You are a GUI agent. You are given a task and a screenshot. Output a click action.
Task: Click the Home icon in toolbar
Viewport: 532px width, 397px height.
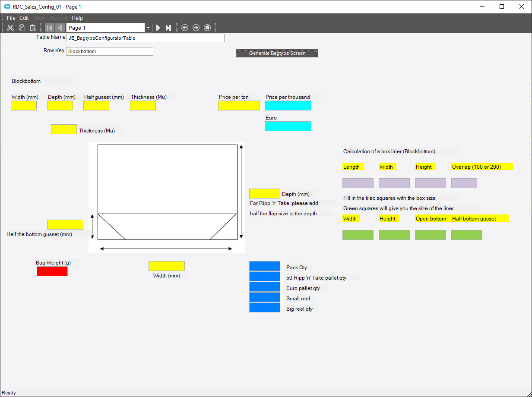click(207, 28)
